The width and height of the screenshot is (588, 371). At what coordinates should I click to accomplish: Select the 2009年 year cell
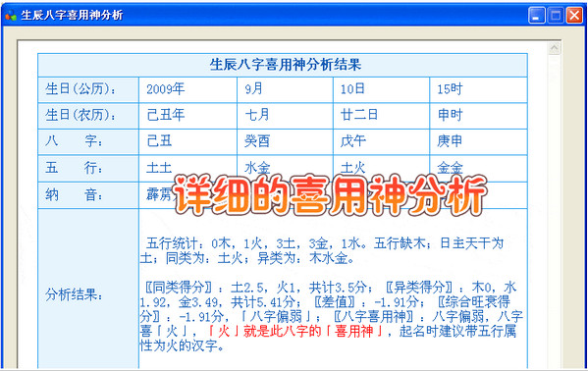(187, 89)
